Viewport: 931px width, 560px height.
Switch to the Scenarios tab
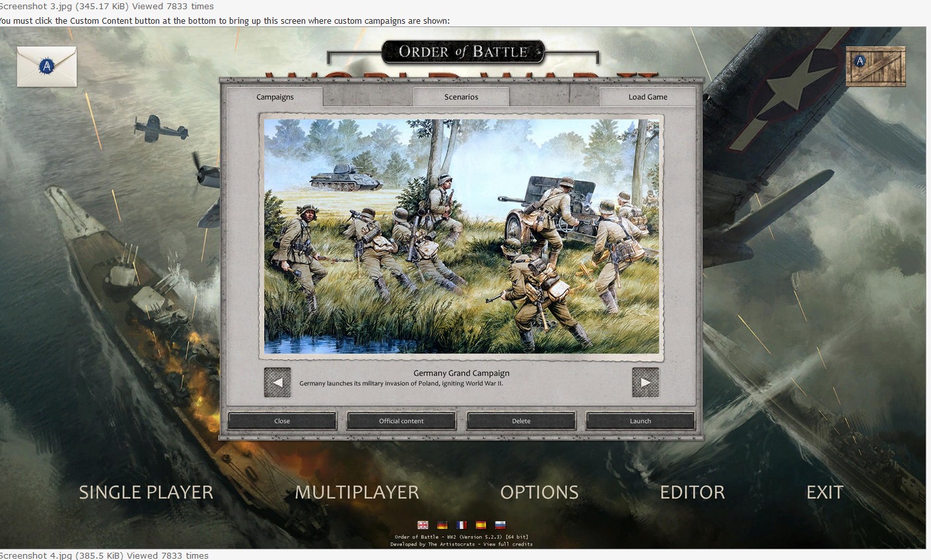point(461,97)
